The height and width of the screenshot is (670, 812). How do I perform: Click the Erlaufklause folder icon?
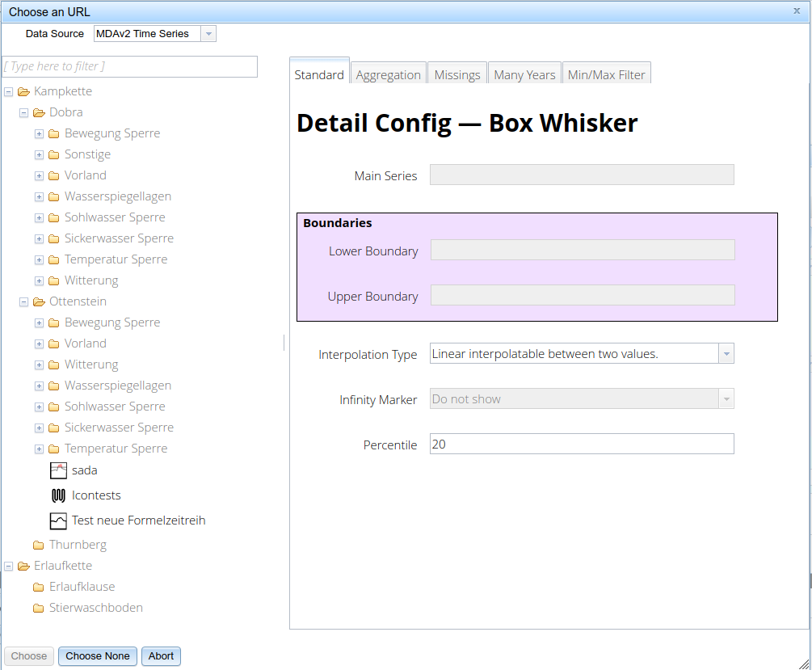[x=39, y=587]
